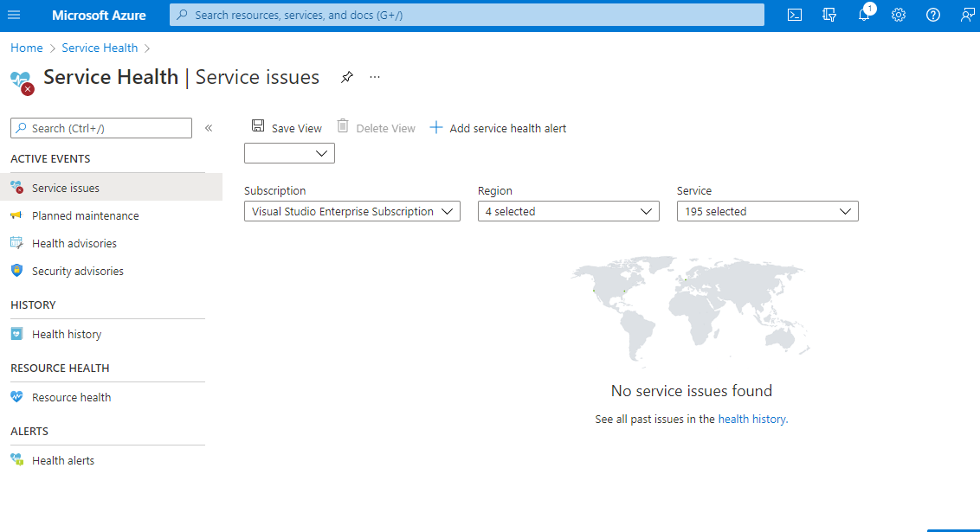Open the portal settings gear
The height and width of the screenshot is (532, 980).
pos(898,15)
